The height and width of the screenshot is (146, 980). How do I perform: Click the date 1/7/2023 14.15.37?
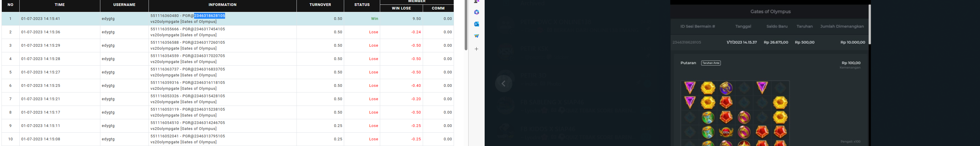click(742, 43)
